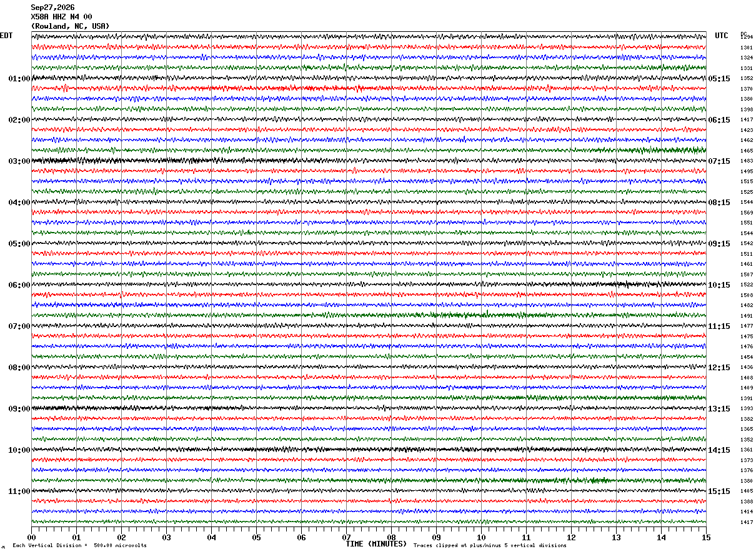Select minute 00 on the time axis
This screenshot has width=756, height=554.
click(x=31, y=537)
